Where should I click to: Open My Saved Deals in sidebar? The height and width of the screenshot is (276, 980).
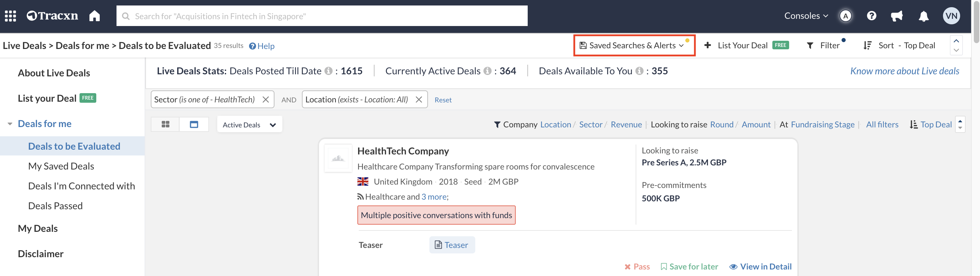(61, 166)
